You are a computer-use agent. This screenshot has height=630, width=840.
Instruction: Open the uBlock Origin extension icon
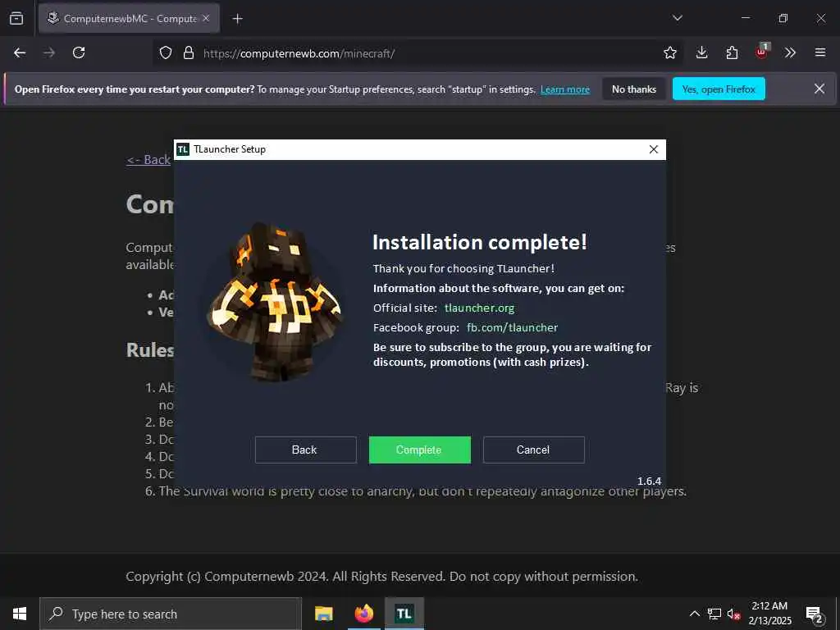762,52
